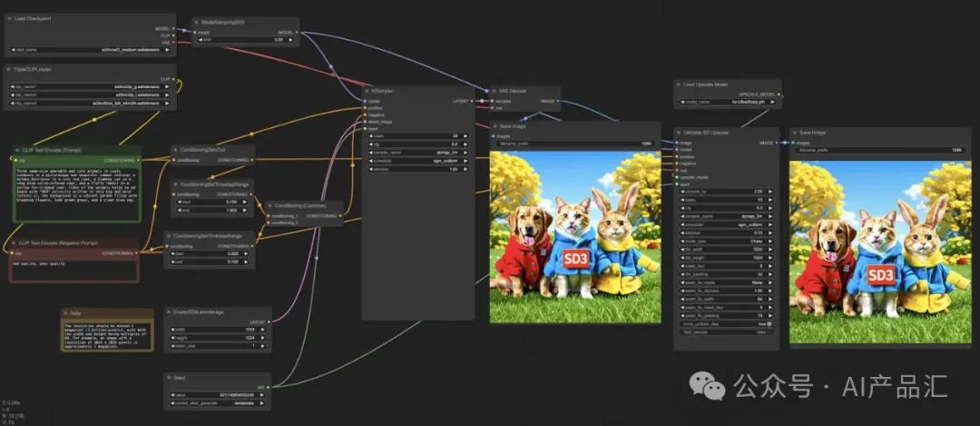Click the LATENT output slot on EmptySD3LatentImage
980x426 pixels.
(x=268, y=322)
